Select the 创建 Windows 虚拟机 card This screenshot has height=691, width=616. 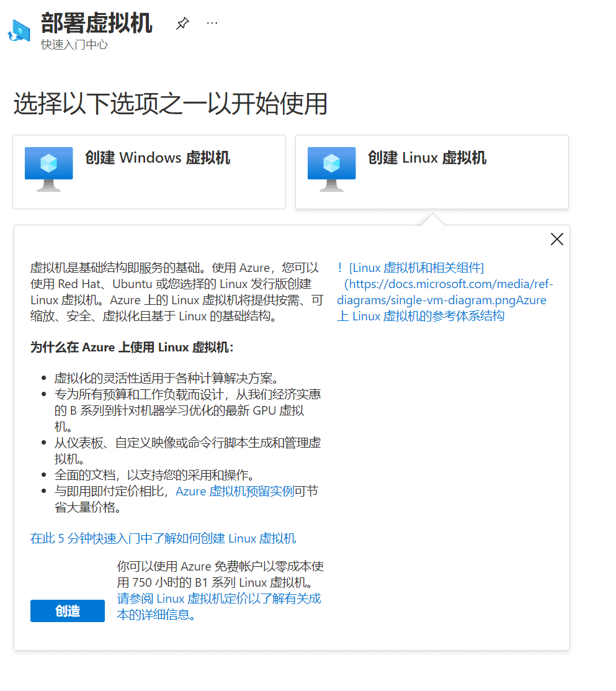coord(149,172)
